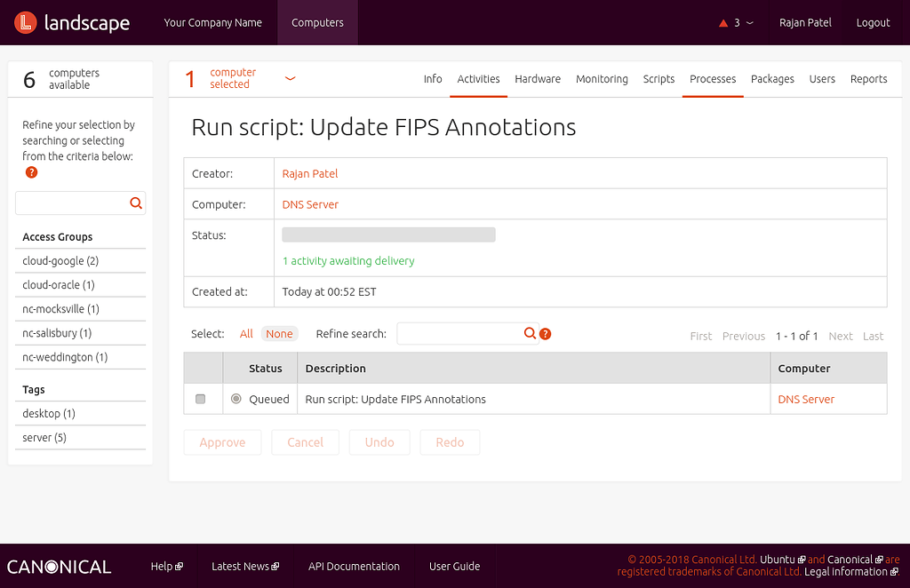Viewport: 910px width, 588px height.
Task: Click None to deselect all activities
Action: point(279,333)
